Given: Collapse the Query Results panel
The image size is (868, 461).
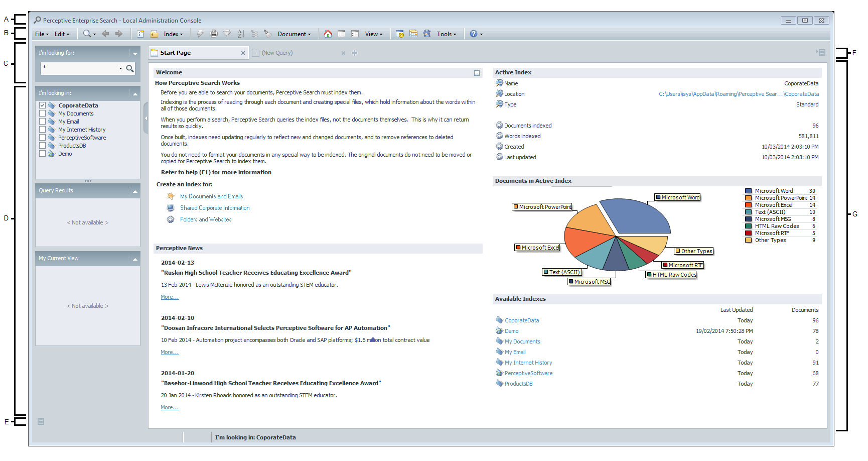Looking at the screenshot, I should pyautogui.click(x=135, y=191).
